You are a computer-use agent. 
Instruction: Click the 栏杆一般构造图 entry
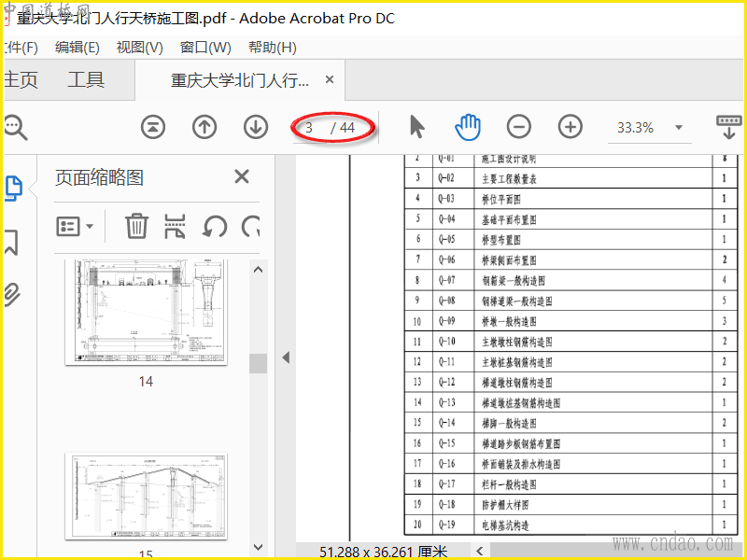pos(509,484)
